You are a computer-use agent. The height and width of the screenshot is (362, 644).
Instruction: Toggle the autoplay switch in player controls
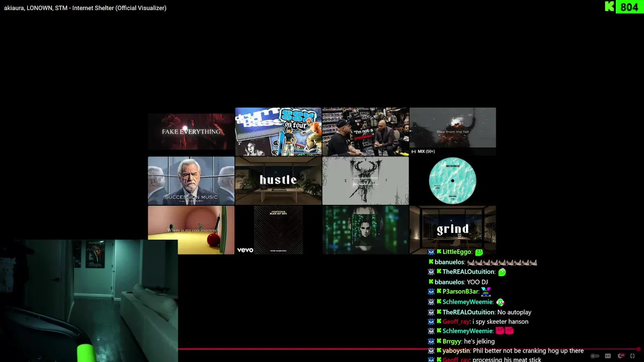click(x=595, y=356)
